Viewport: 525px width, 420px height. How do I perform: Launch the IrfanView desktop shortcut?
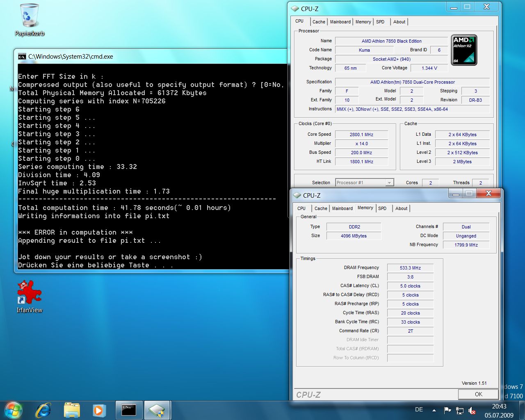point(29,297)
